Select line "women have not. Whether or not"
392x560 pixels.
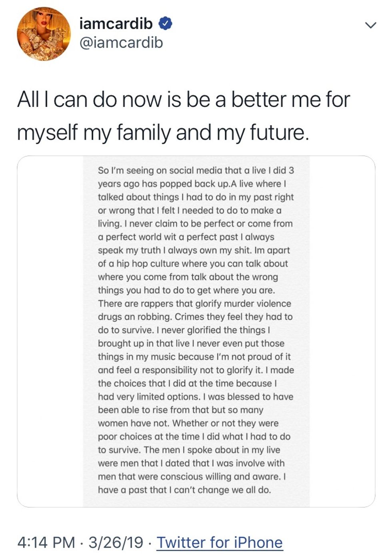pos(188,423)
